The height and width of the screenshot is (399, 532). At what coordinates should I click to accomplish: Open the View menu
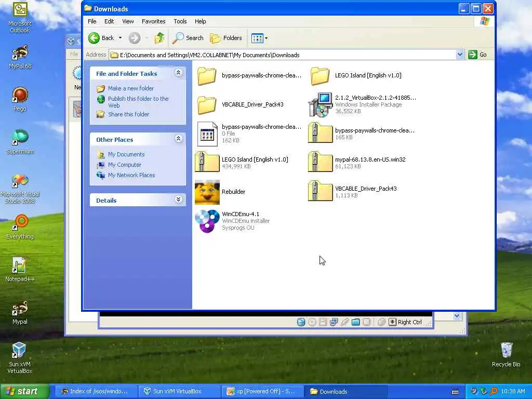click(128, 21)
